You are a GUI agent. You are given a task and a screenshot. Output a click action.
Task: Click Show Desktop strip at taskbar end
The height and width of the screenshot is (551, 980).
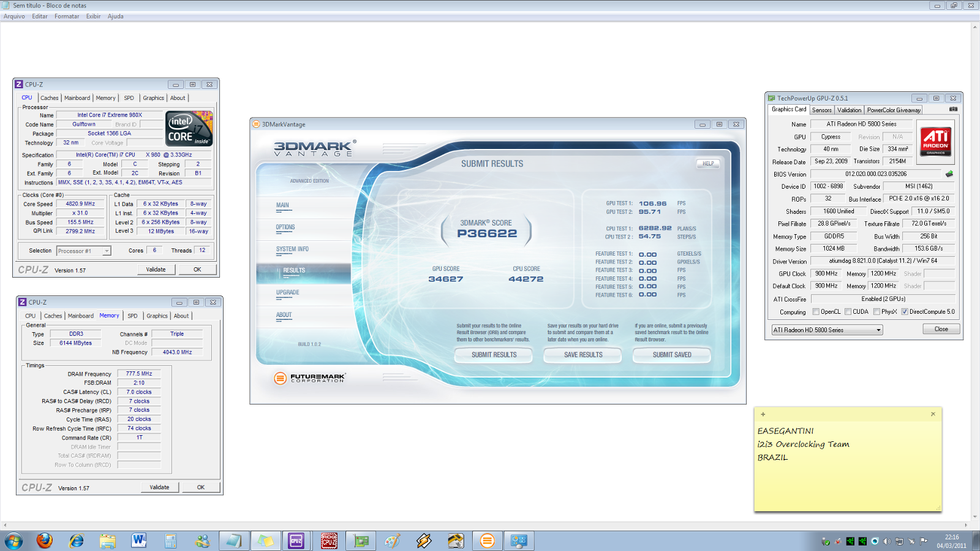tap(975, 541)
